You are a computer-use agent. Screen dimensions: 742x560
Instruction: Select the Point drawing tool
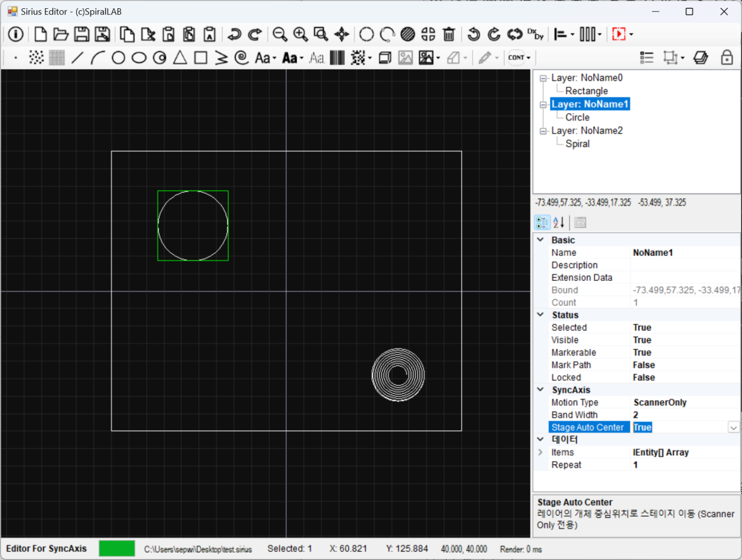(x=16, y=58)
